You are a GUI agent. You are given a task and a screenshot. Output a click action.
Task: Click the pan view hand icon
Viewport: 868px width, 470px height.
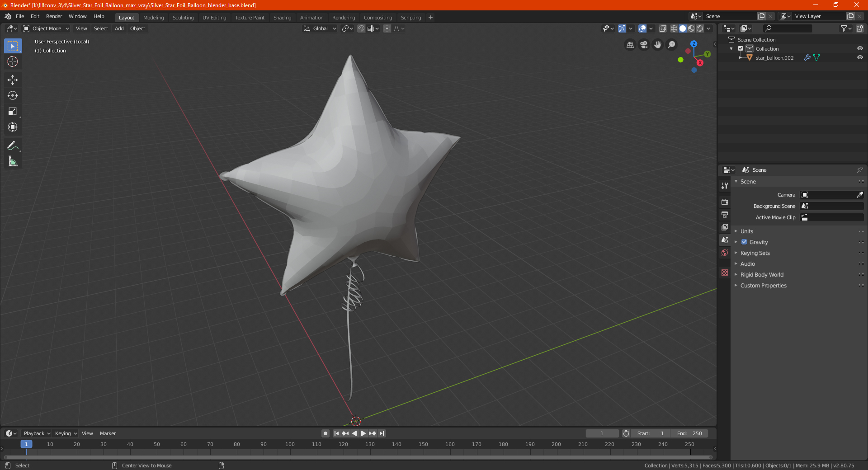point(658,45)
